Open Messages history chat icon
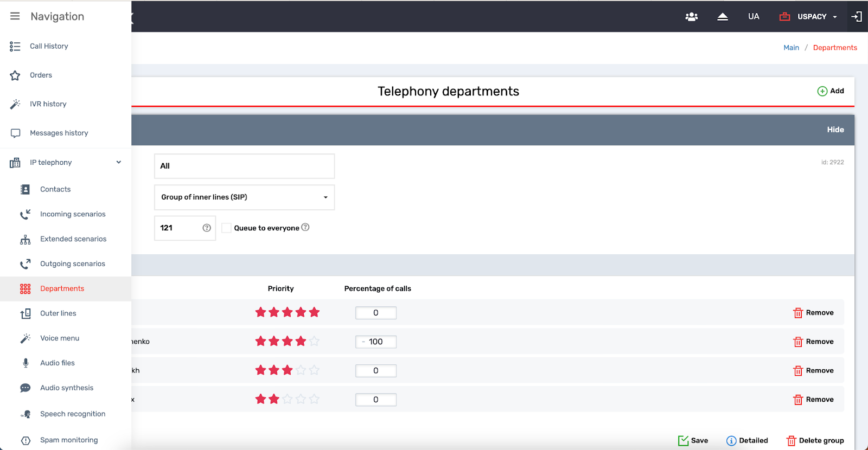The height and width of the screenshot is (450, 868). tap(15, 133)
